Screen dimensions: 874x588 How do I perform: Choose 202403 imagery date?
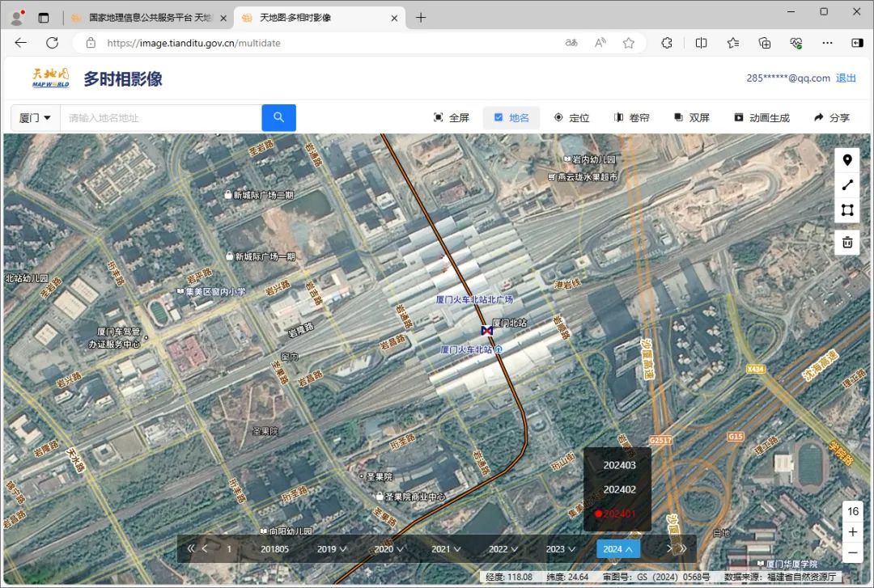coord(619,465)
